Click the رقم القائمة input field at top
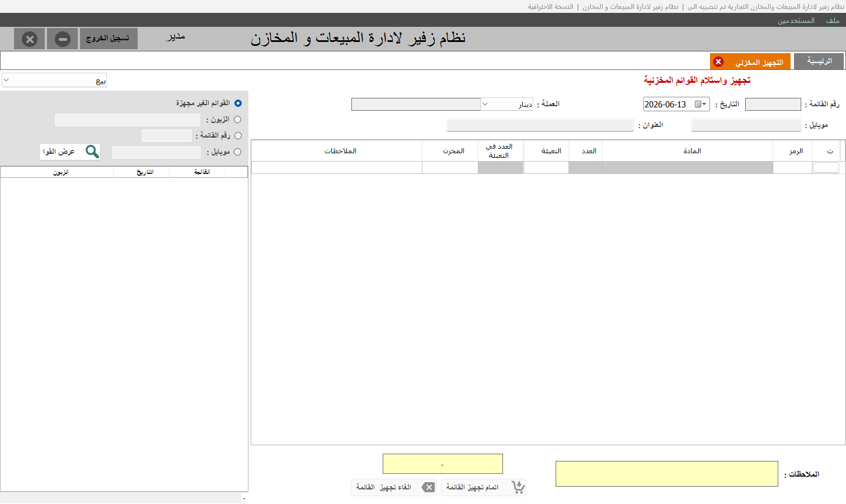 click(x=773, y=104)
